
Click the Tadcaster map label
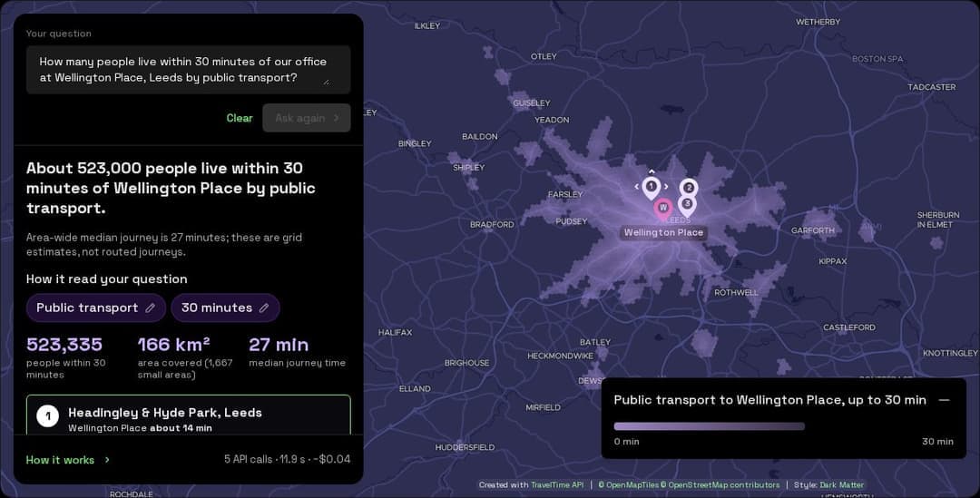(x=931, y=87)
